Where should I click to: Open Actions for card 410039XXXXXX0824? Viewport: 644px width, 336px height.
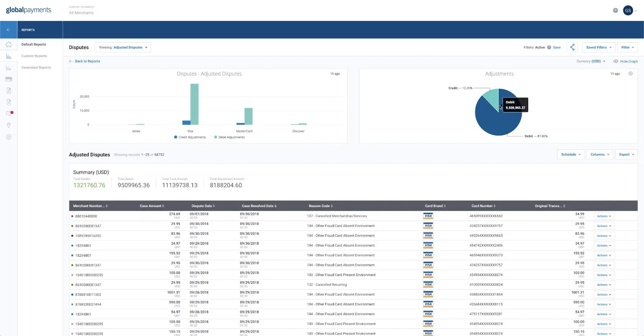[604, 285]
